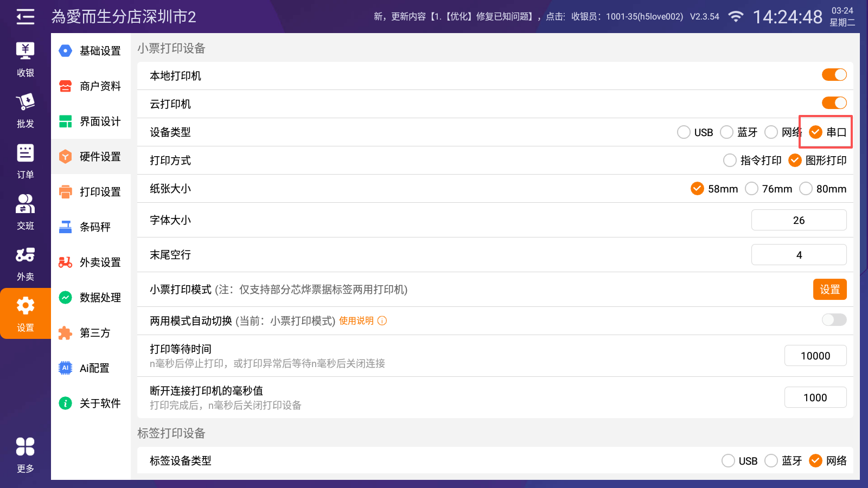Select USB as receipt device type
The width and height of the screenshot is (868, 488).
coord(684,132)
